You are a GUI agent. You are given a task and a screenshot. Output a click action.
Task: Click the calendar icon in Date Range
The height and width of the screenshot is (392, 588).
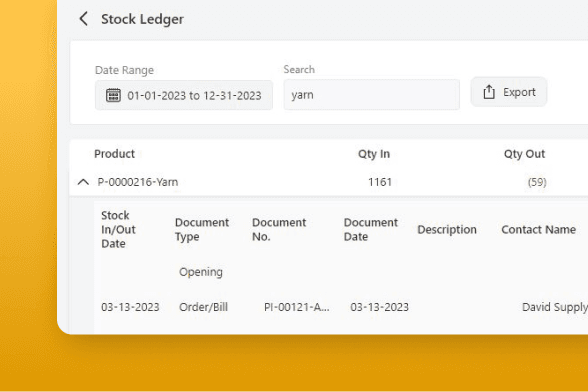pyautogui.click(x=113, y=95)
